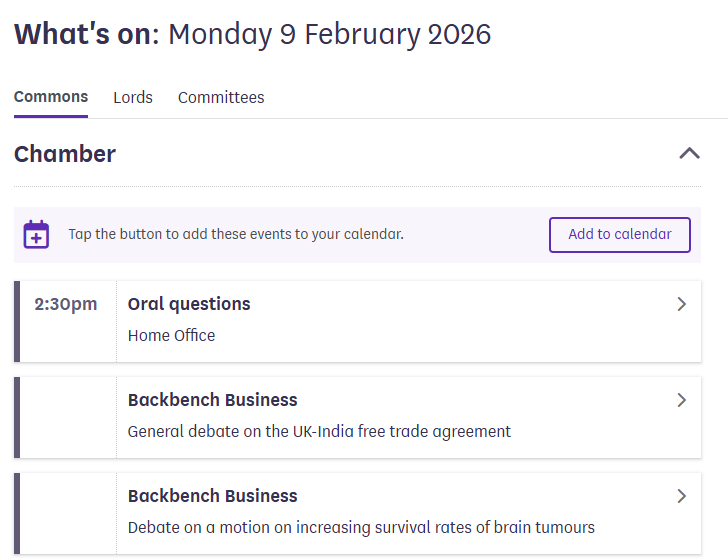This screenshot has height=558, width=728.
Task: Open first Backbench Business heading
Action: tap(213, 400)
